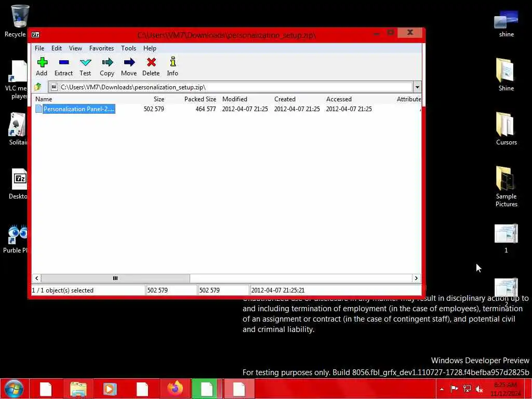The width and height of the screenshot is (532, 399).
Task: Select the capitalized Shine folder
Action: (506, 75)
